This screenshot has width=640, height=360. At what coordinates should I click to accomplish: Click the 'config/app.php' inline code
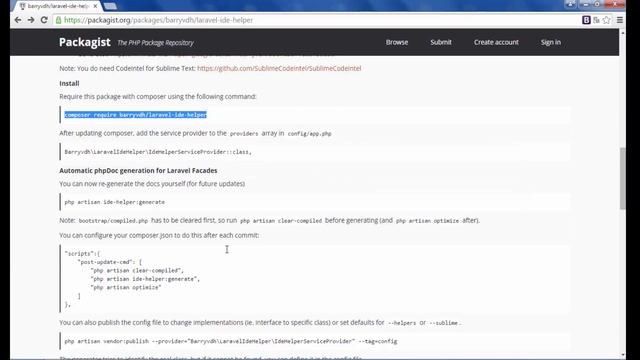pyautogui.click(x=309, y=133)
